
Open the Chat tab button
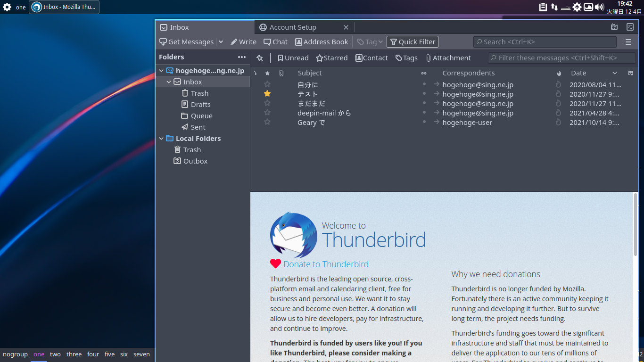[x=275, y=42]
